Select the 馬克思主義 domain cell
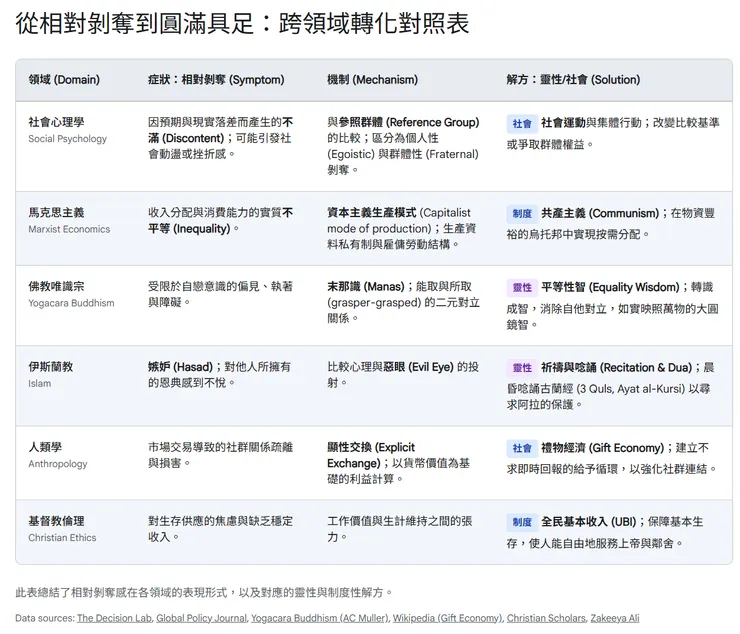This screenshot has height=634, width=740. [56, 212]
